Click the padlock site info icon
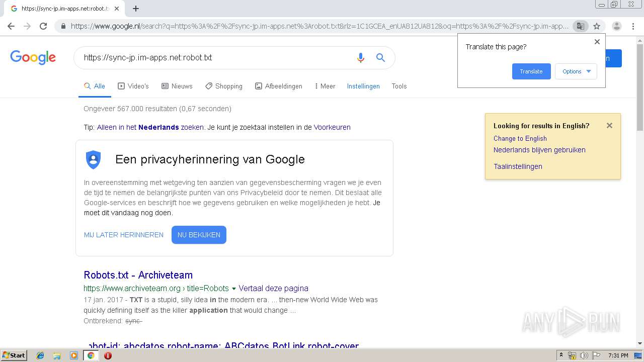This screenshot has width=644, height=362. point(63,26)
